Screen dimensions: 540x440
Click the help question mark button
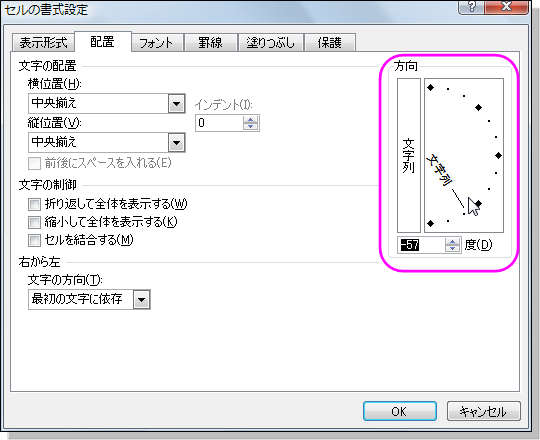(x=471, y=7)
